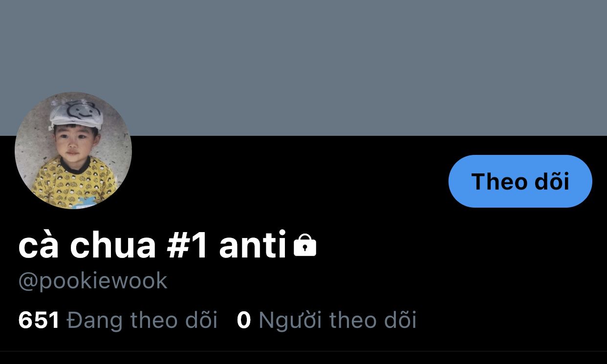Click the divider line below follow stats
The height and width of the screenshot is (364, 607).
coord(303,351)
